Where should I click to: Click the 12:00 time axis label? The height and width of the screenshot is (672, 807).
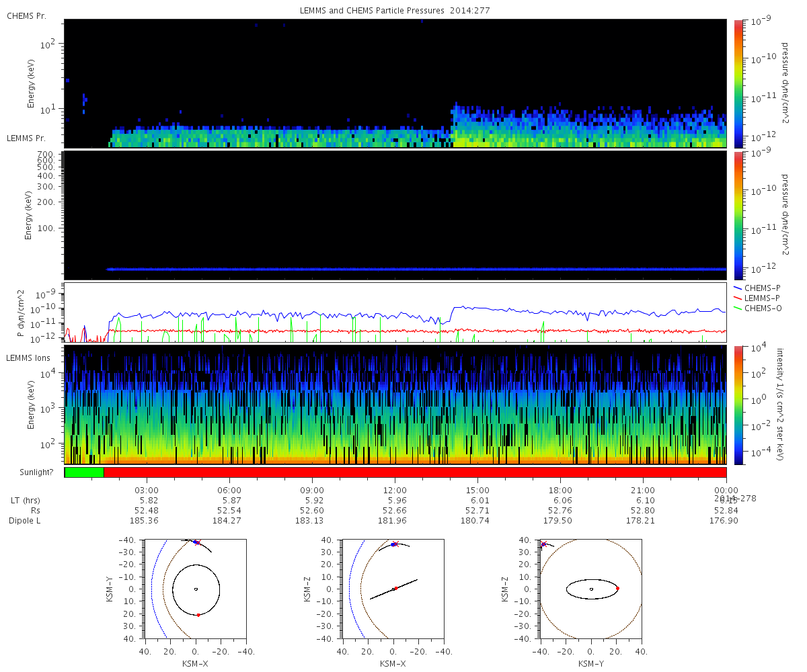395,491
